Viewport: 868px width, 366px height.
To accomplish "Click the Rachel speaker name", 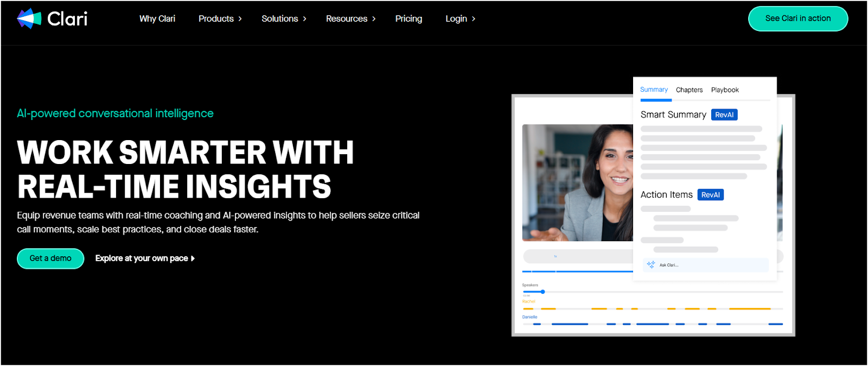I will pos(528,301).
